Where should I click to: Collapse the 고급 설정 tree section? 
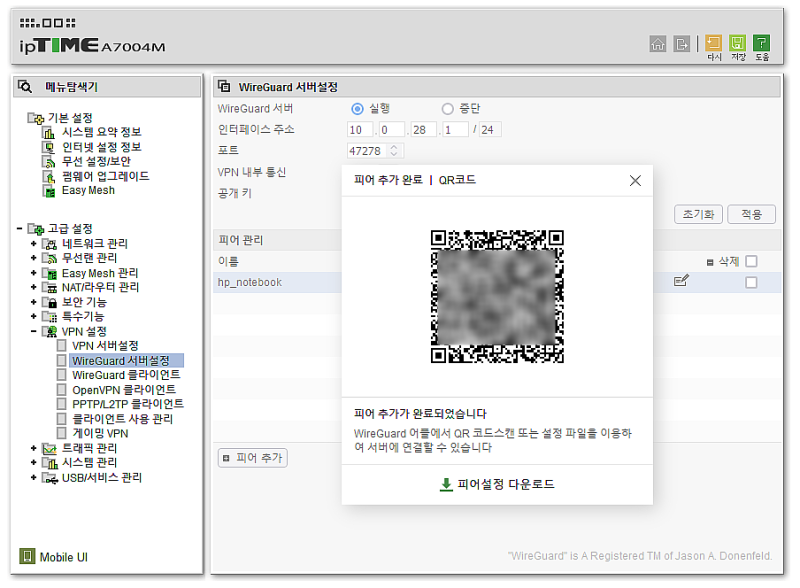point(19,229)
